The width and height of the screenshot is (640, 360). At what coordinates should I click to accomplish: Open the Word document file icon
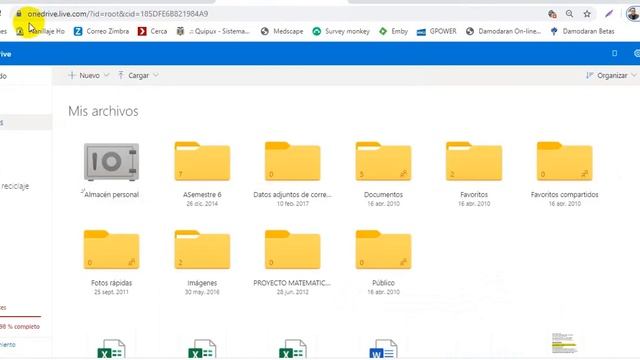pos(383,349)
